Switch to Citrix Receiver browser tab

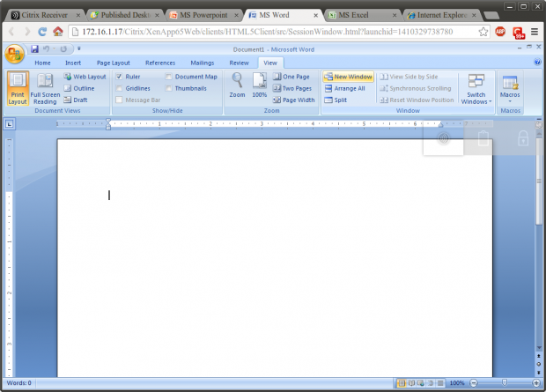point(45,15)
